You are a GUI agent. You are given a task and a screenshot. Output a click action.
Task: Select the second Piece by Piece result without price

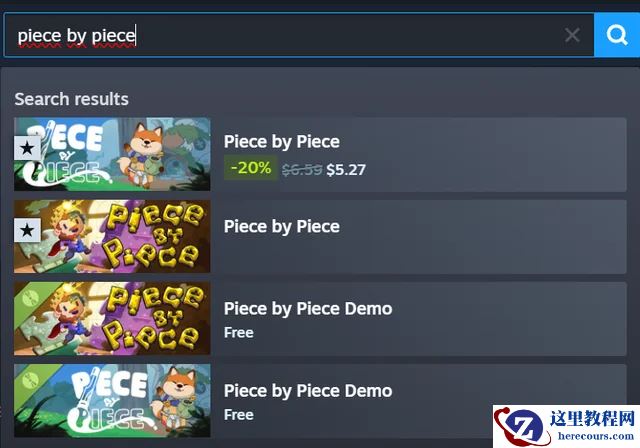click(x=282, y=226)
